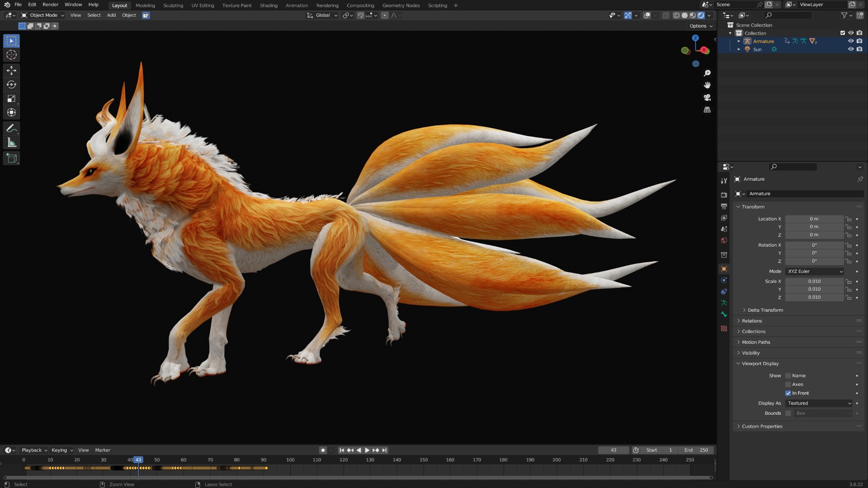Select the Measure tool
Screen dimensions: 868x488
pos(11,143)
